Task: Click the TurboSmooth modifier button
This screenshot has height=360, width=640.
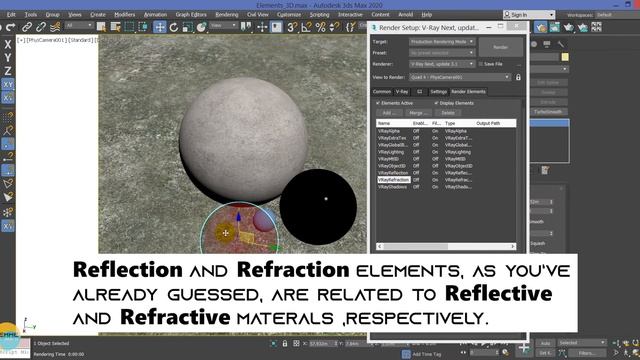Action: (549, 112)
